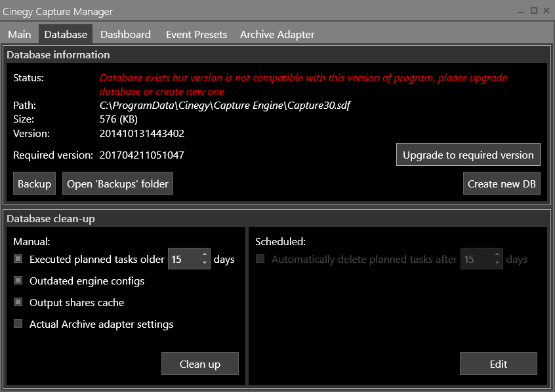This screenshot has width=555, height=392.
Task: Click the Scheduled: label
Action: tap(280, 242)
